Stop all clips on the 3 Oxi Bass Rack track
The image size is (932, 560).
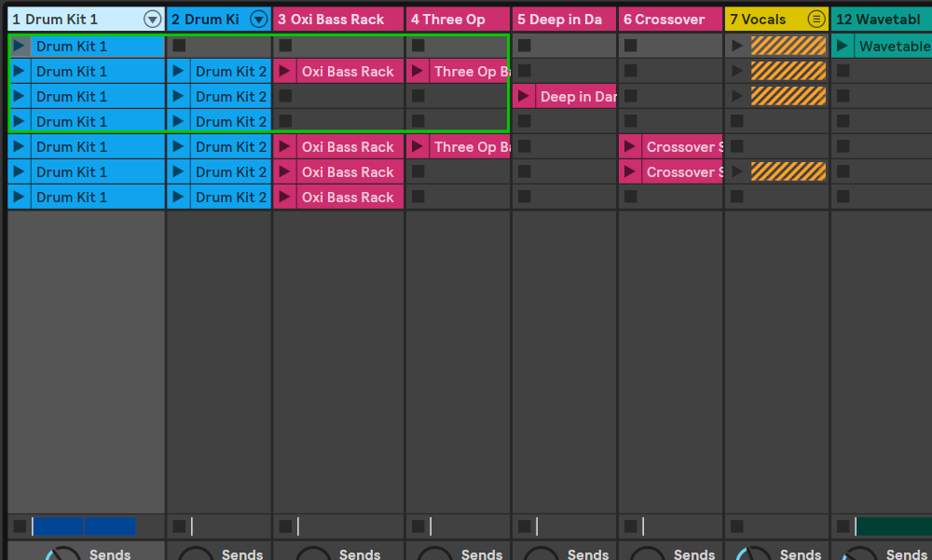285,526
